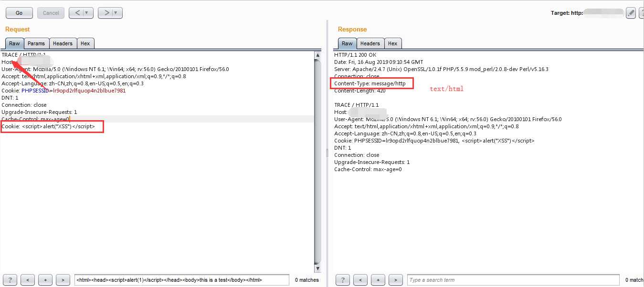
Task: Click the echoed Cookie PHPSESSID line in Response
Action: click(434, 141)
